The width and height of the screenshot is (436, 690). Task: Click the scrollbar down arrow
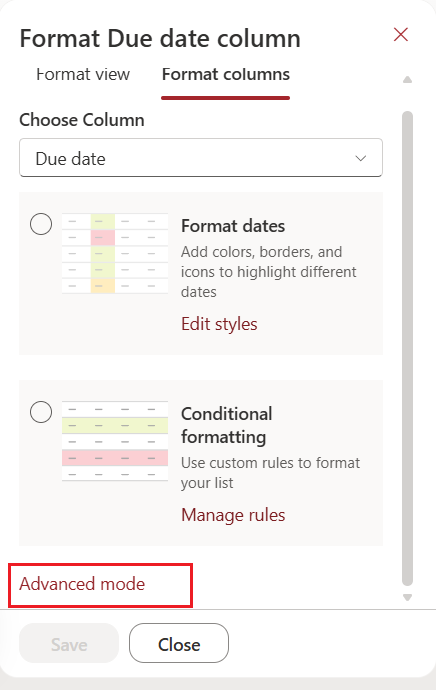407,597
